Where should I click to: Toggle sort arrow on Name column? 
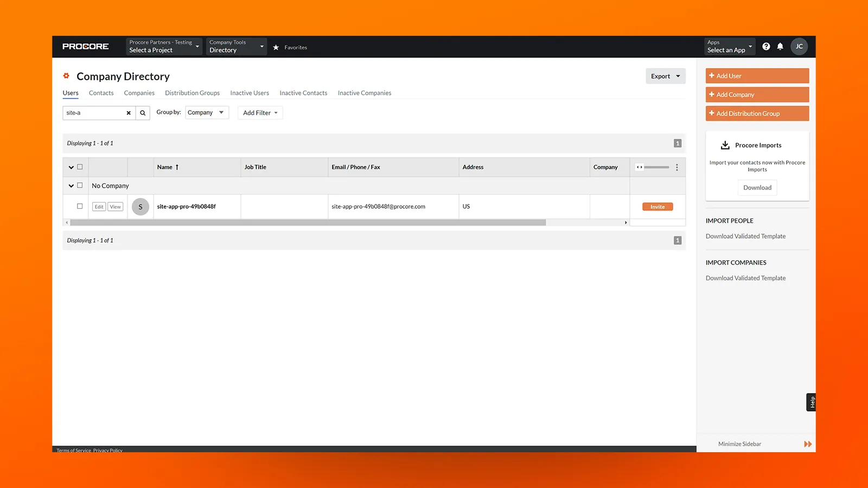point(177,168)
